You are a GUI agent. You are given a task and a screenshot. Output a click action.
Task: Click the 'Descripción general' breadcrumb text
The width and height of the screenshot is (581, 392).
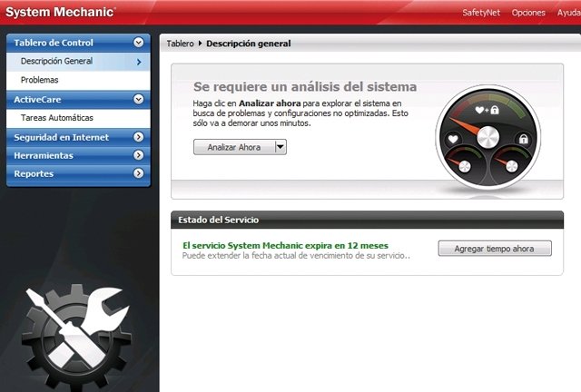click(248, 44)
